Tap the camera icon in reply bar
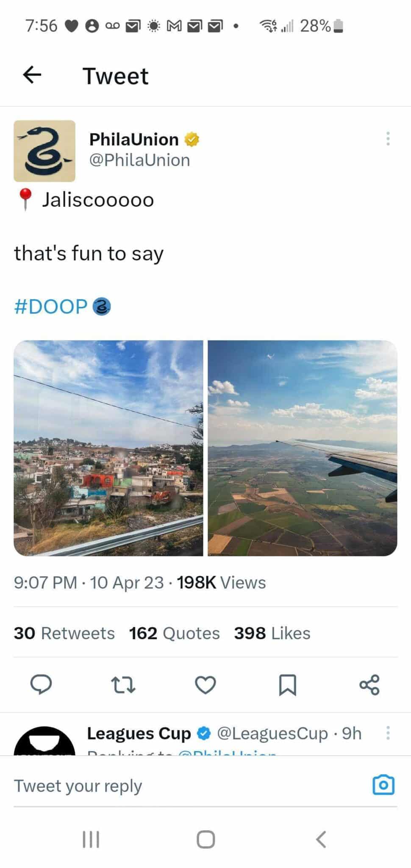This screenshot has height=868, width=411. click(x=383, y=785)
